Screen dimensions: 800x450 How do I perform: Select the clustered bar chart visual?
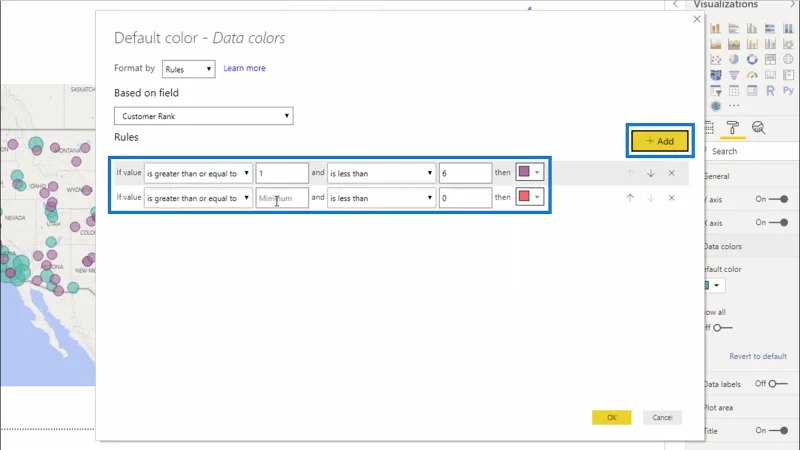[734, 29]
